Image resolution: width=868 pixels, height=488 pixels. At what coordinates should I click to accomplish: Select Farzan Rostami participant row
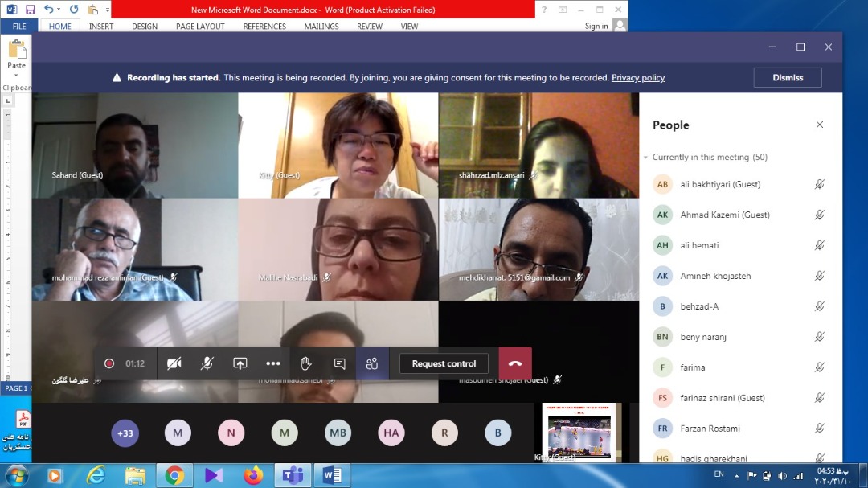[x=740, y=428]
